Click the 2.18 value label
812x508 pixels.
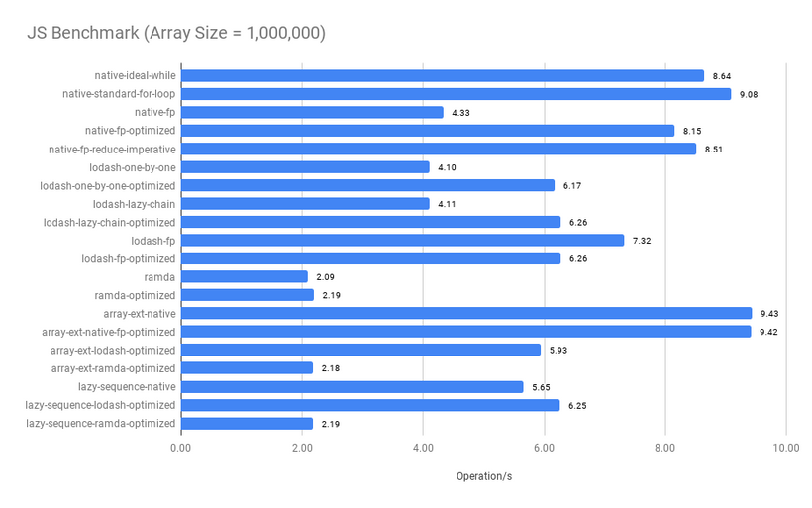coord(331,368)
